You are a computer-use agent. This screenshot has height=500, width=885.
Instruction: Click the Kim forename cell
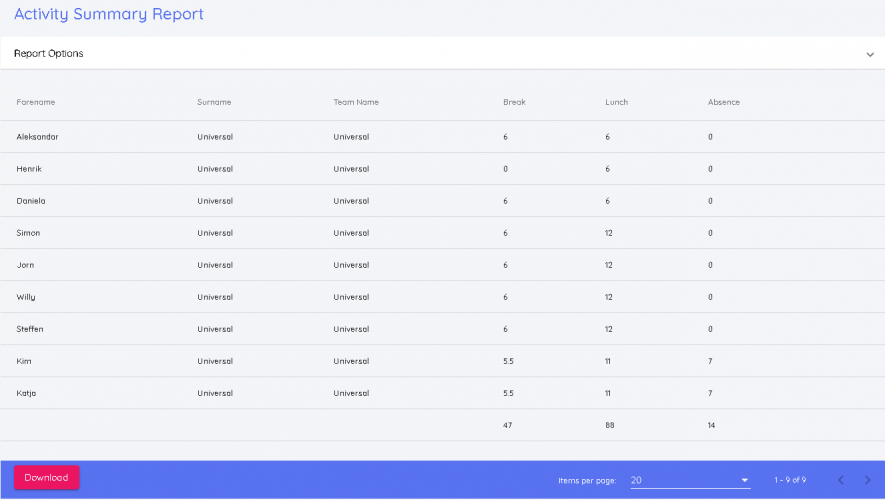click(23, 361)
